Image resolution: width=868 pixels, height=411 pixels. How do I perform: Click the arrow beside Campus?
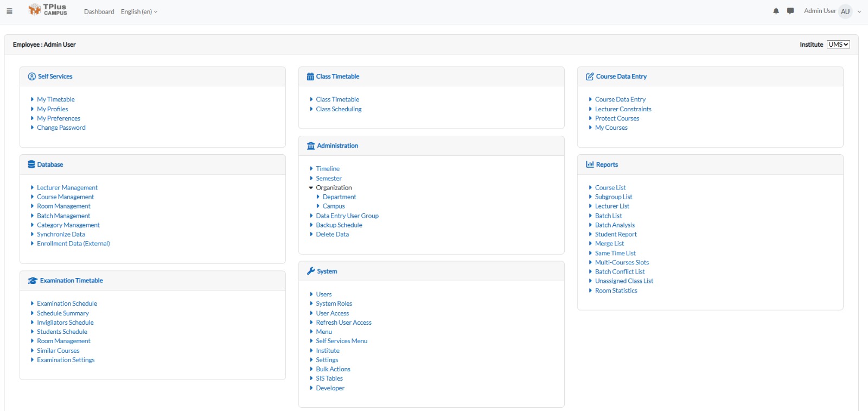click(318, 206)
